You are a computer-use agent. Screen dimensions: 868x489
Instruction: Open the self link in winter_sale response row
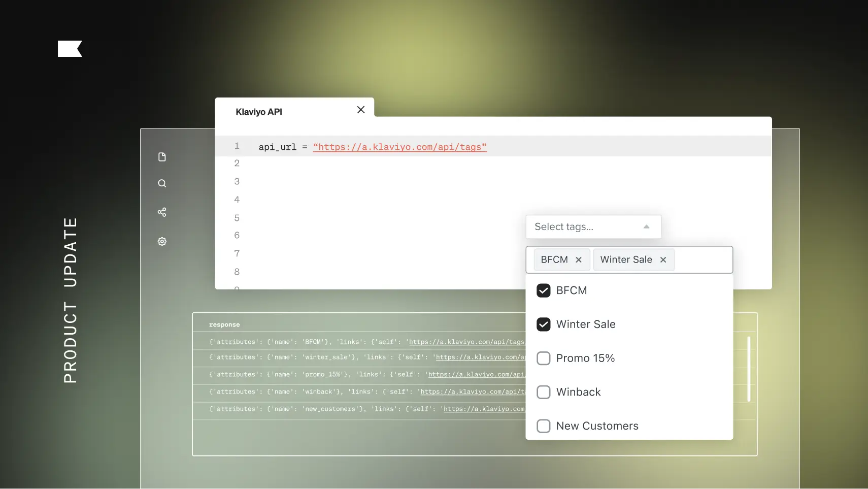[480, 357]
